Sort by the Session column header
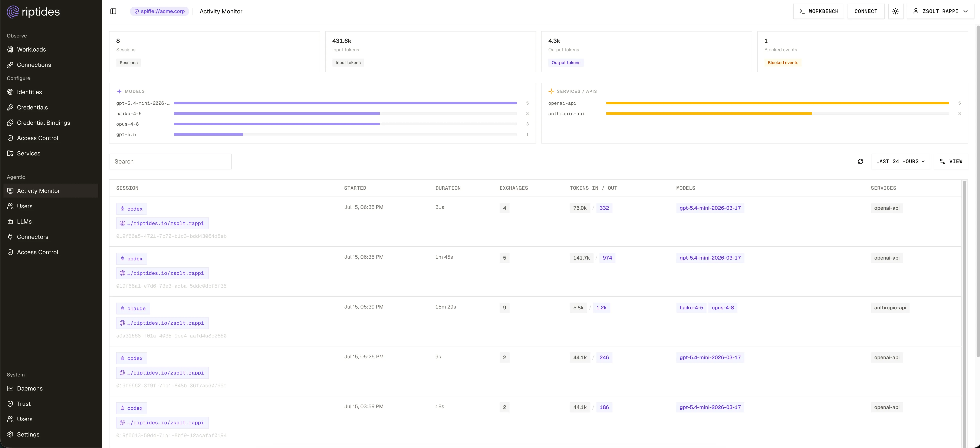 pyautogui.click(x=127, y=188)
